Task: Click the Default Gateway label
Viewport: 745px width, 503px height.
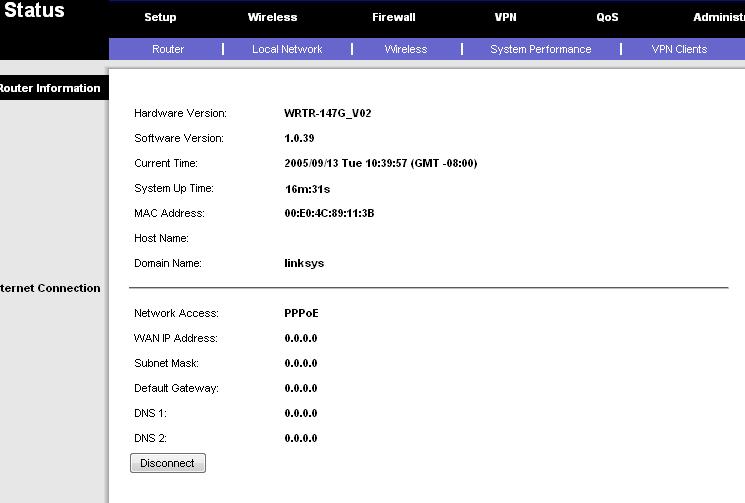Action: 176,388
